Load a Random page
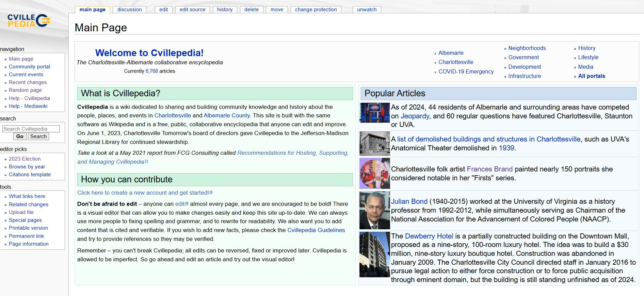 25,90
